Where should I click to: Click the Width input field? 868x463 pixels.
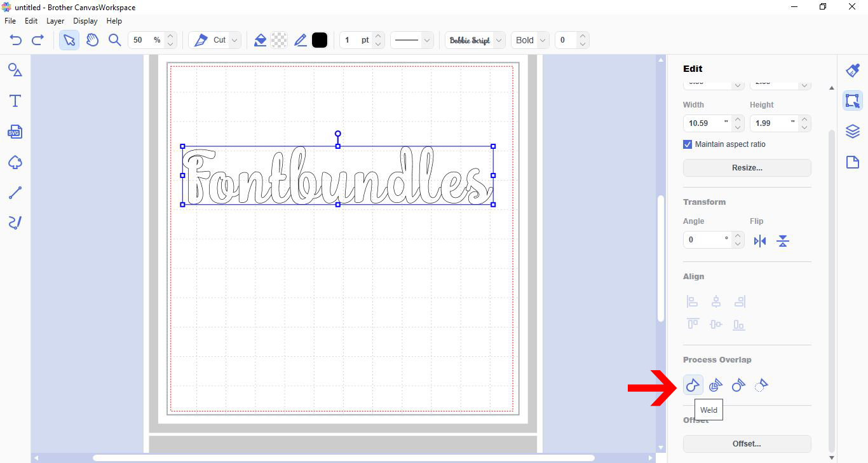(x=708, y=123)
